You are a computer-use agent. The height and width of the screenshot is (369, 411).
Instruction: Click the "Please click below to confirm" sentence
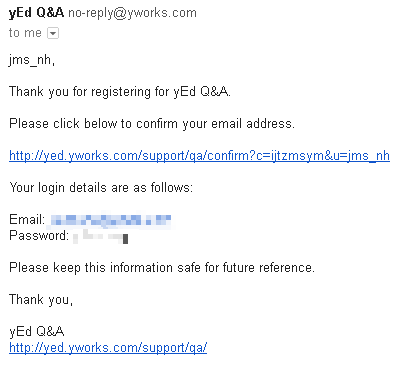152,124
